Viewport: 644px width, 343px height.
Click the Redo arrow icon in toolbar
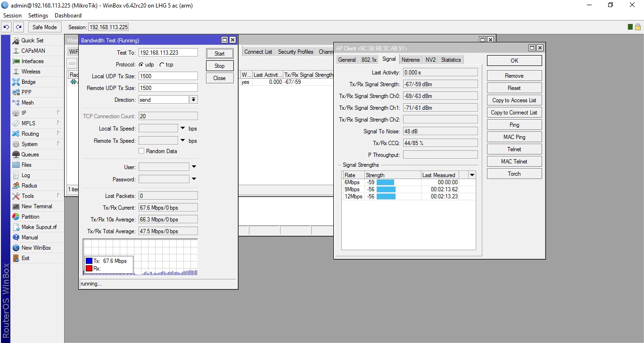coord(18,27)
